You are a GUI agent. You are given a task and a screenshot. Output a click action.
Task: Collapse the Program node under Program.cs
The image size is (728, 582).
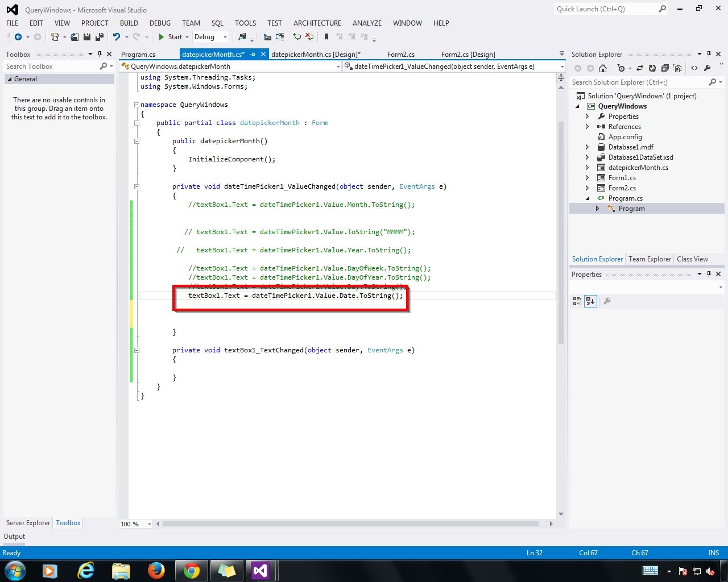(598, 208)
